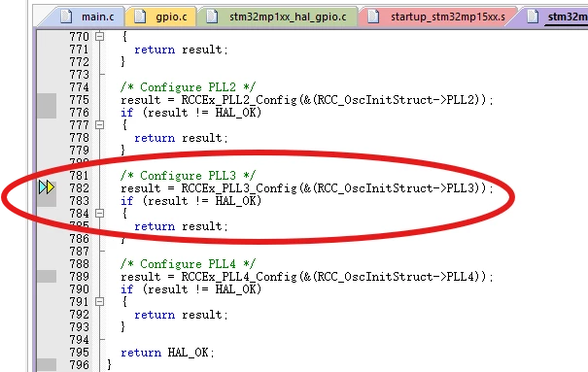This screenshot has height=372, width=588.
Task: Collapse the code block at line 777
Action: point(99,124)
